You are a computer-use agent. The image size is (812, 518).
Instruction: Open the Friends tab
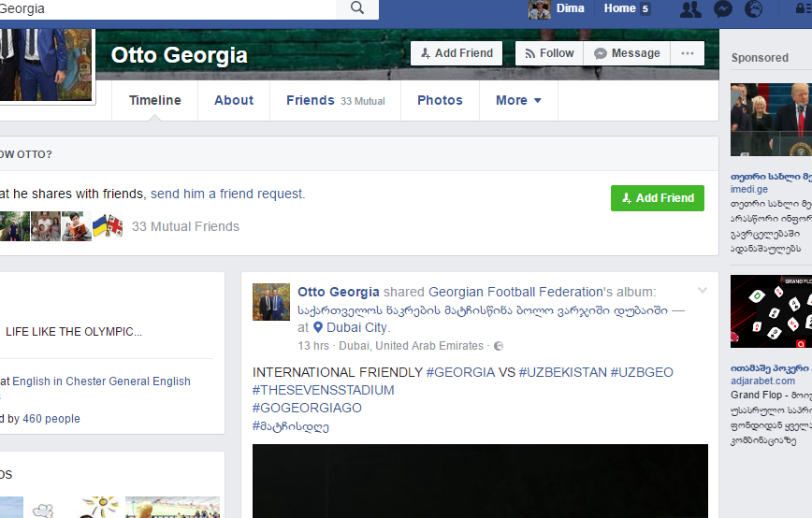point(336,100)
